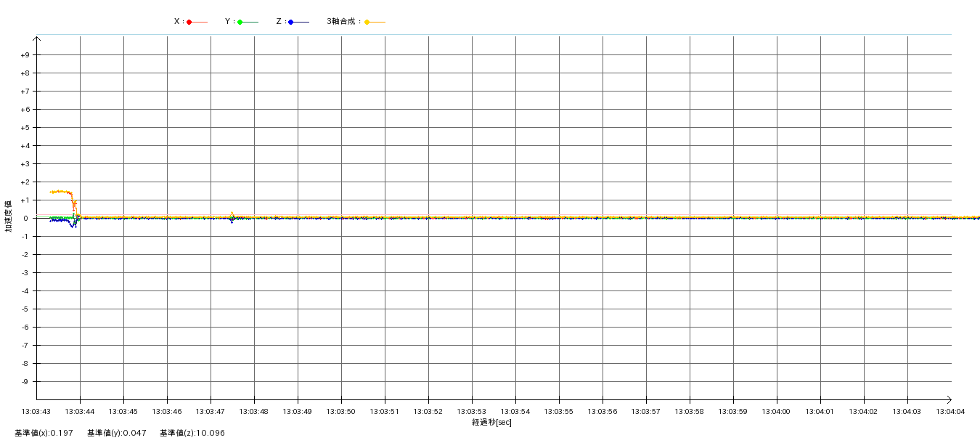Click the blue Z legend marker
Viewport: 980px width, 443px height.
tap(291, 22)
